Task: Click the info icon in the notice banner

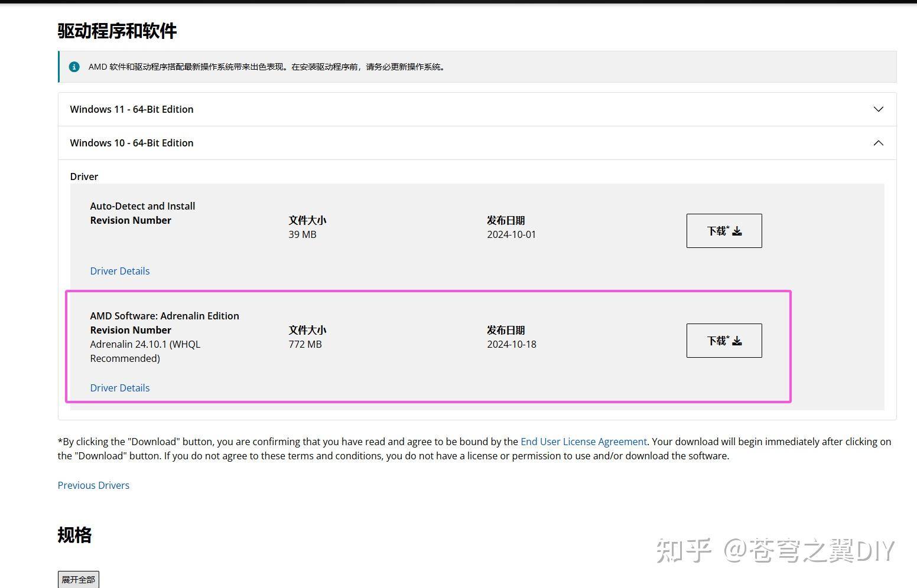Action: pos(74,67)
